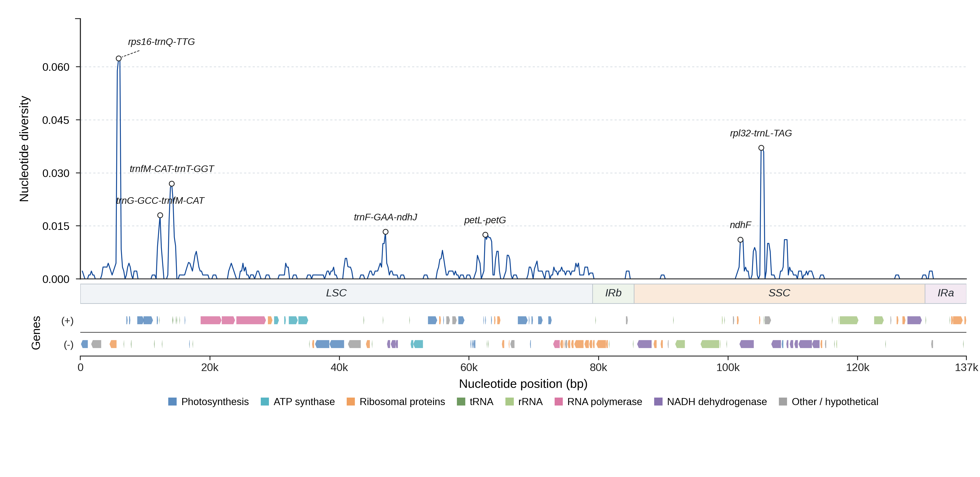
Task: Select the trnG-GCC-trnfM-CAT peak marker circle
Action: point(160,216)
